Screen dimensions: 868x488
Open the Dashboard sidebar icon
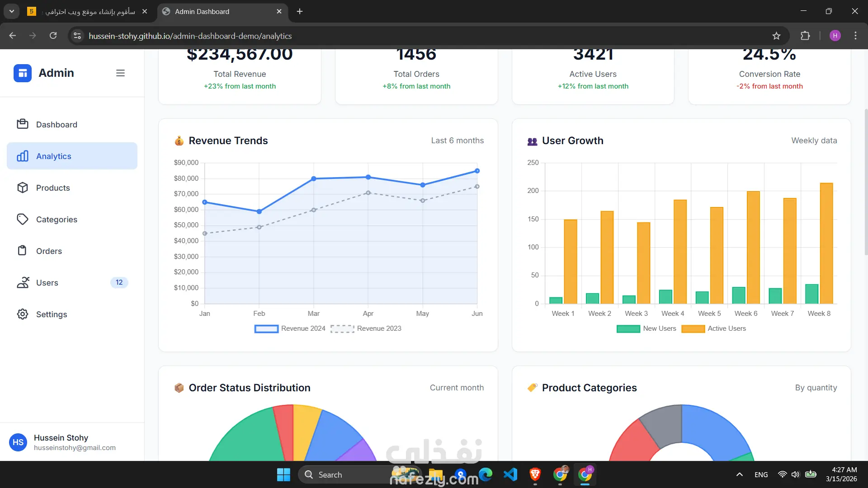click(x=23, y=124)
